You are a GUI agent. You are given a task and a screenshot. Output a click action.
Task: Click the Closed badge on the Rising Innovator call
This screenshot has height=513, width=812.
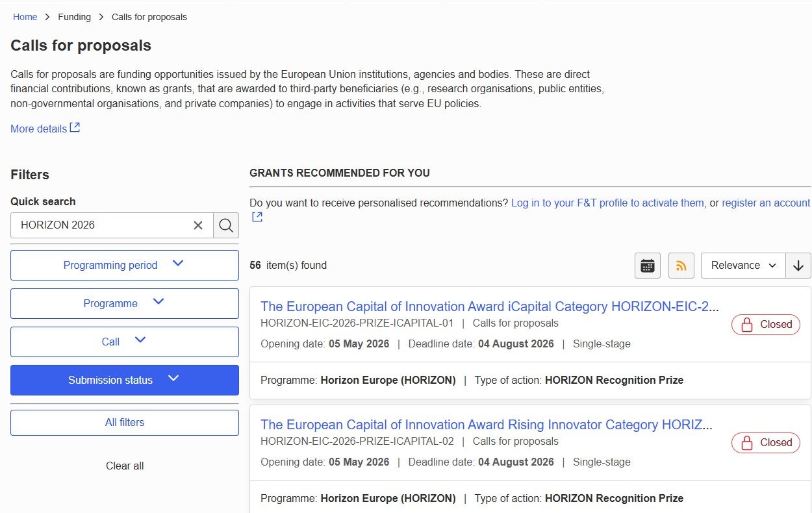click(766, 443)
